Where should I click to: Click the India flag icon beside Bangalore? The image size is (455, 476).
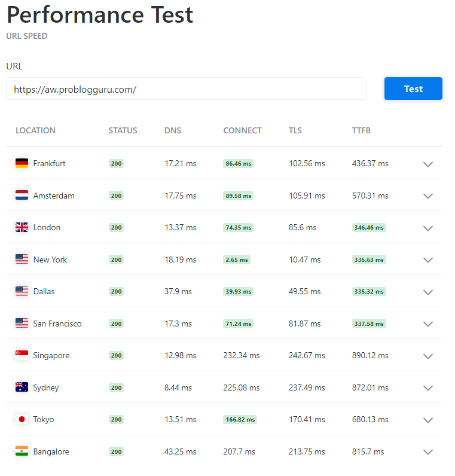[x=22, y=451]
